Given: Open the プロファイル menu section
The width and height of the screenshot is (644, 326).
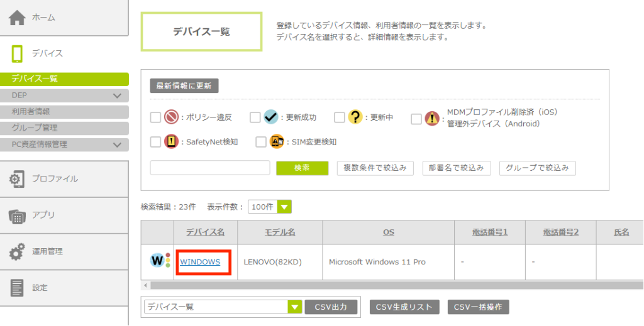Looking at the screenshot, I should tap(64, 179).
